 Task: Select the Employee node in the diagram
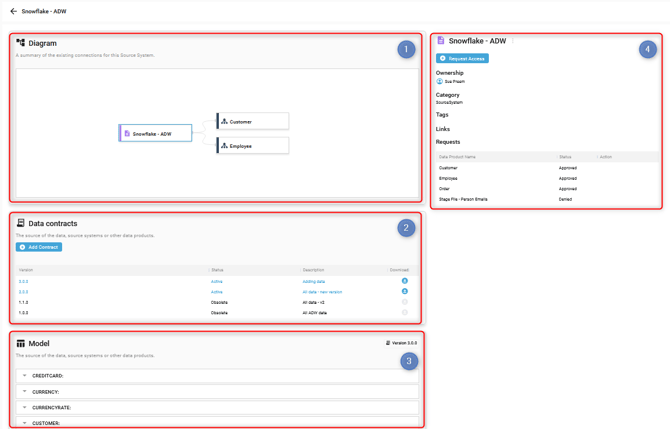tap(253, 146)
